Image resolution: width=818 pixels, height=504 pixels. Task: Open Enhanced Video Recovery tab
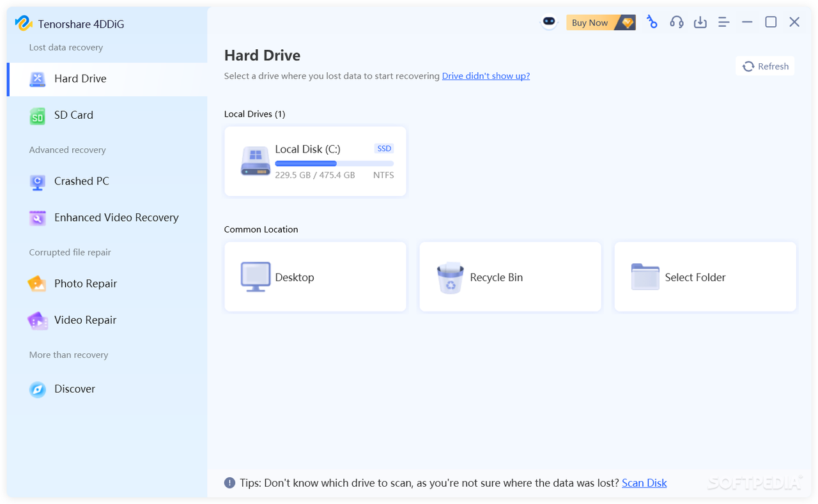pyautogui.click(x=107, y=218)
